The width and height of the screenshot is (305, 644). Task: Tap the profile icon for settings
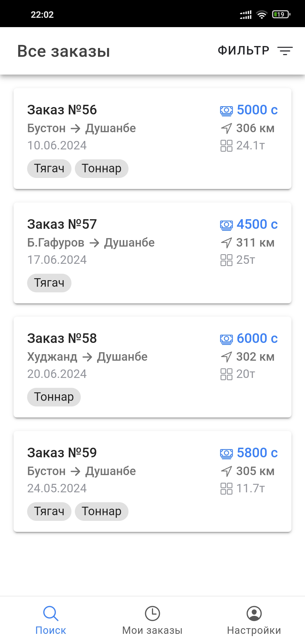coord(254,613)
